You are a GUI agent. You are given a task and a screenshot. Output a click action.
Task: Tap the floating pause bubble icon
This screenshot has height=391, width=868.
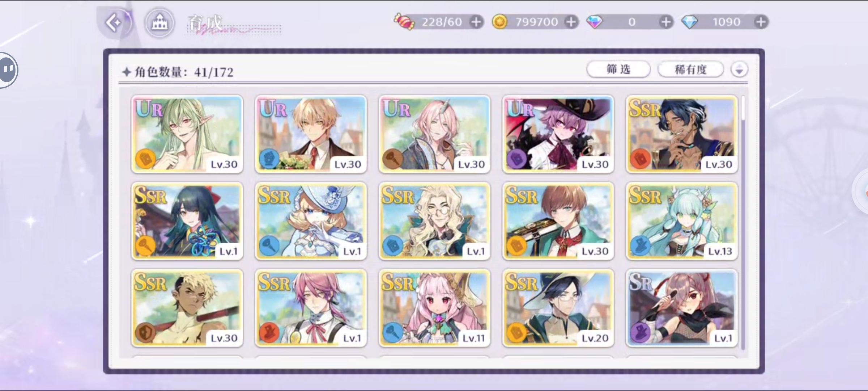[8, 70]
